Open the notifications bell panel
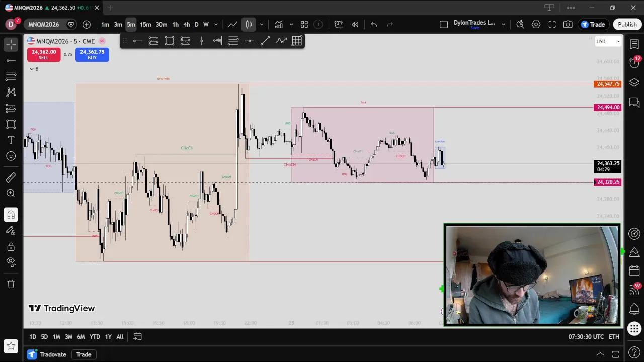This screenshot has height=362, width=644. tap(634, 309)
